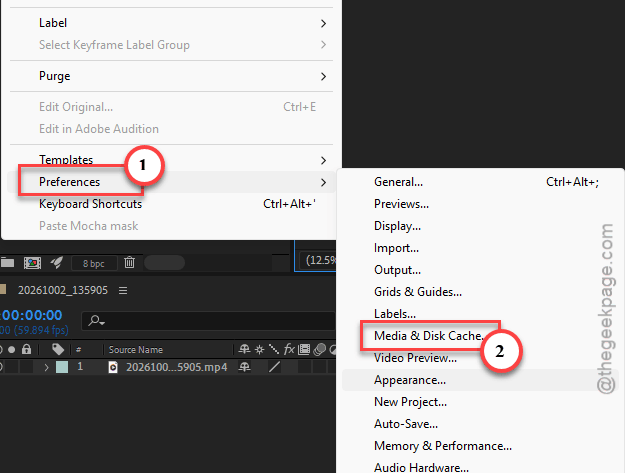Expand the Purge submenu arrow

[323, 76]
